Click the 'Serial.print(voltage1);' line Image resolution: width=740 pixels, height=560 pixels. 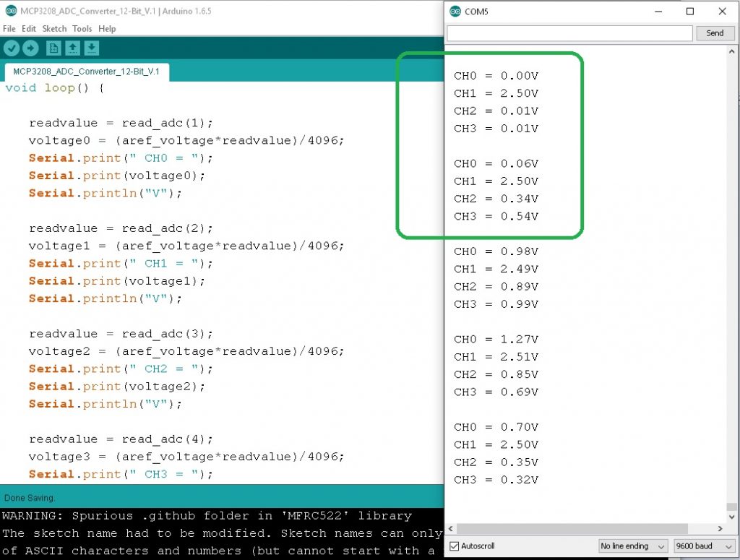click(117, 281)
